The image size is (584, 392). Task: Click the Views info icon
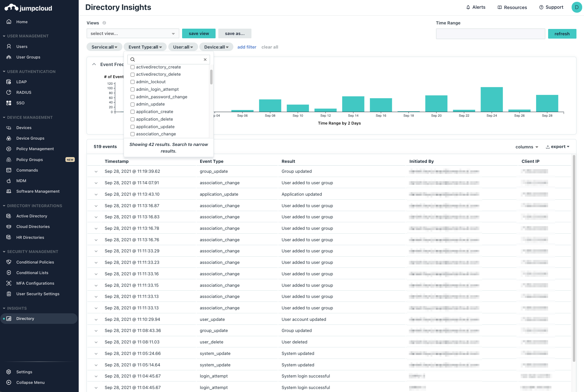[104, 23]
